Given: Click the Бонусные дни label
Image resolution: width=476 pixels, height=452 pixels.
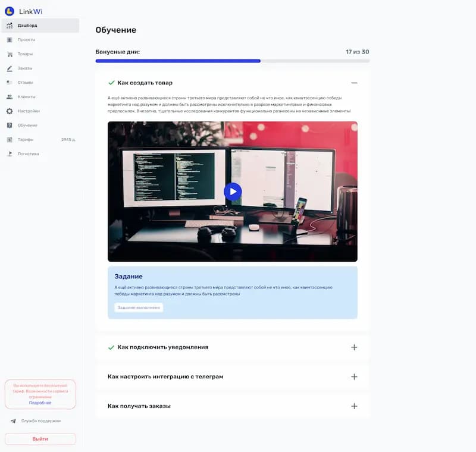Looking at the screenshot, I should coord(117,52).
